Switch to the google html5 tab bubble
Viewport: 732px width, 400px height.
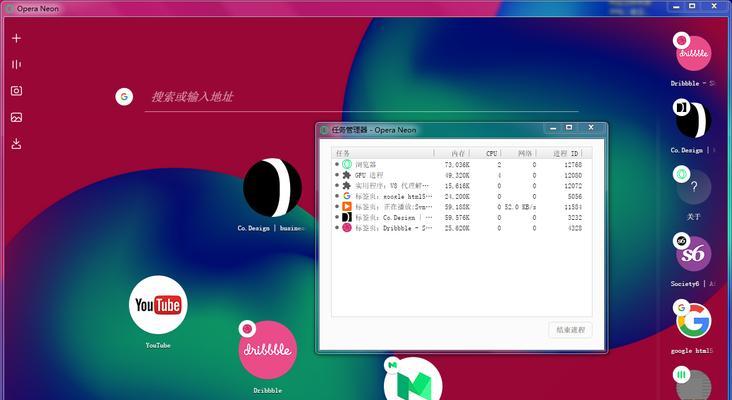point(693,320)
